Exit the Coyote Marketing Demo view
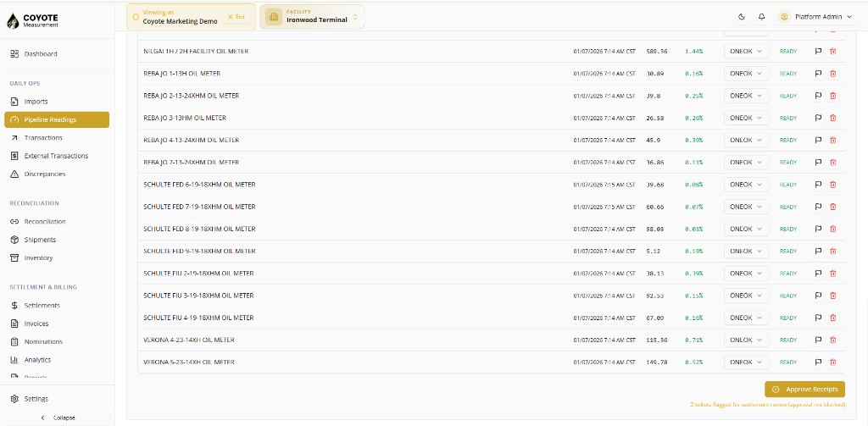The width and height of the screenshot is (868, 426). [x=236, y=17]
